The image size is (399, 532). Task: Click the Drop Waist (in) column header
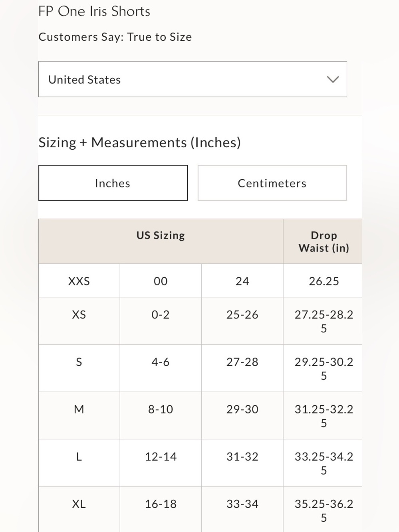coord(324,241)
